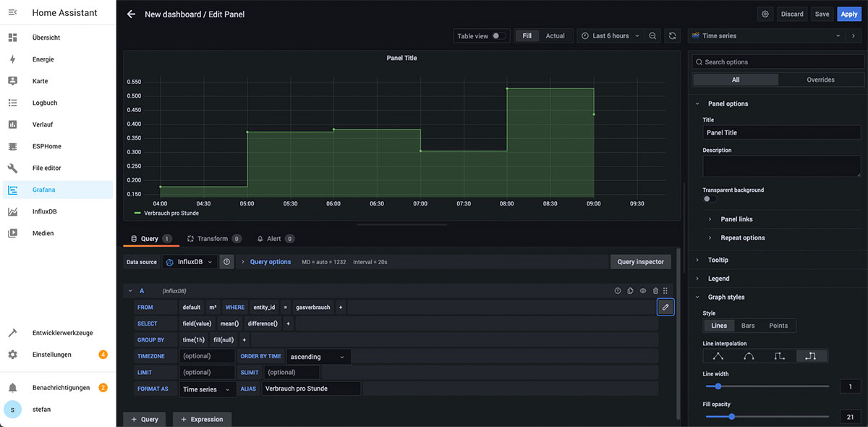Refresh the dashboard with the refresh icon

673,36
